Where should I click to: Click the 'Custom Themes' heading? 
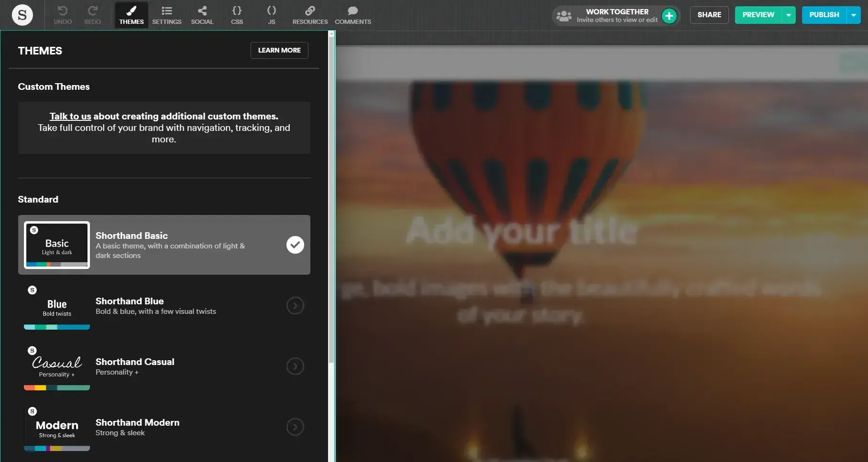[x=54, y=86]
